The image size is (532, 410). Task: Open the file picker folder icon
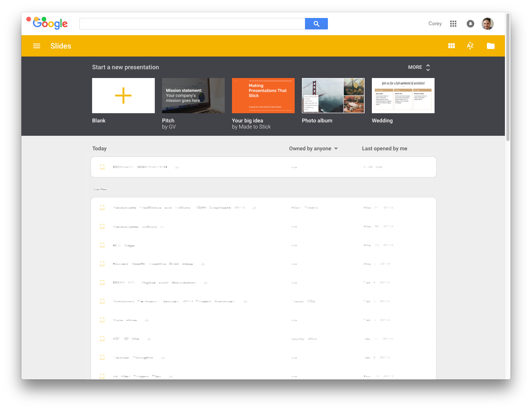491,46
